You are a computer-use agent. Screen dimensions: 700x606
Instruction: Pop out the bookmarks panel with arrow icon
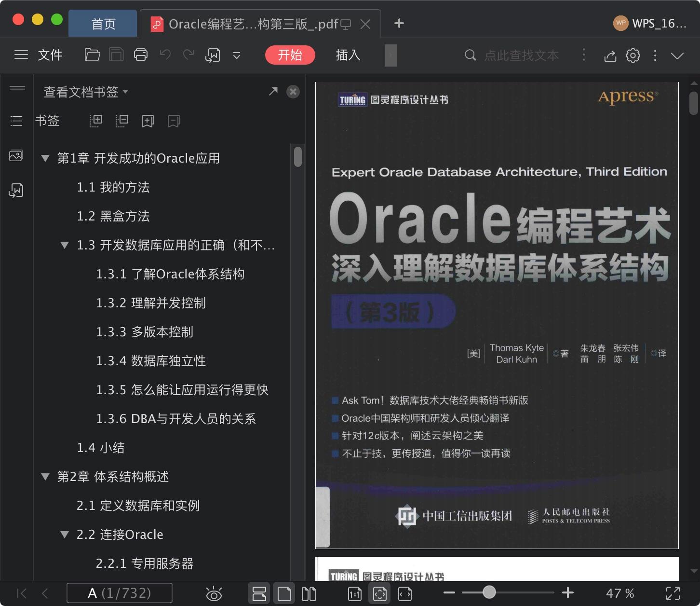pos(273,91)
